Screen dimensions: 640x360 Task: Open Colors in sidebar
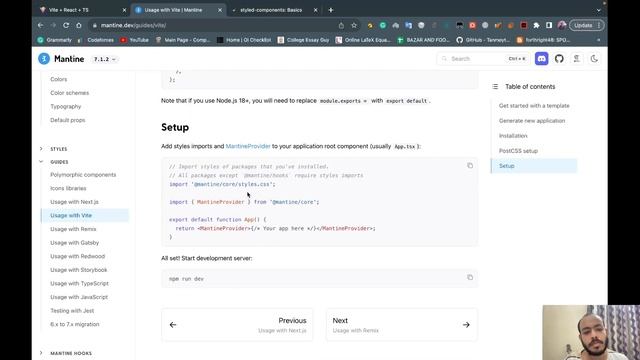pos(59,79)
